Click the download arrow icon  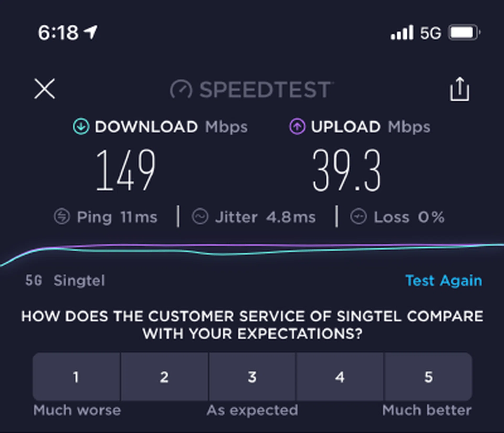81,127
